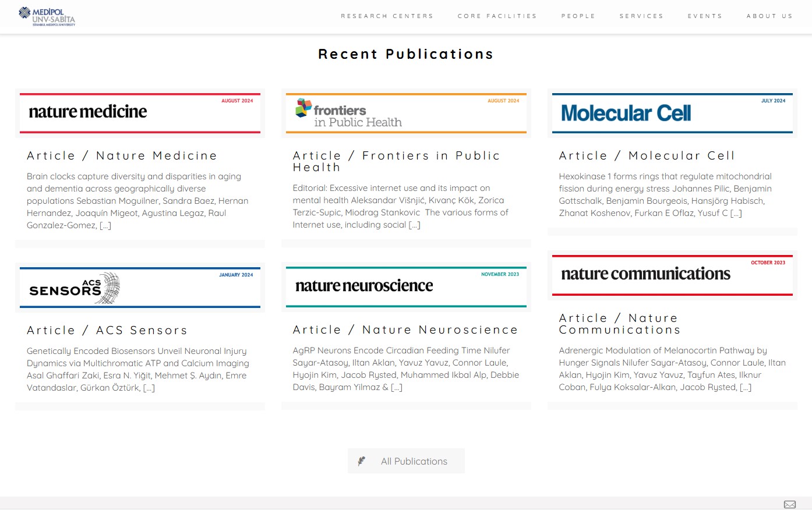Click the Excessive internet use editorial summary
The height and width of the screenshot is (510, 812).
(x=401, y=206)
